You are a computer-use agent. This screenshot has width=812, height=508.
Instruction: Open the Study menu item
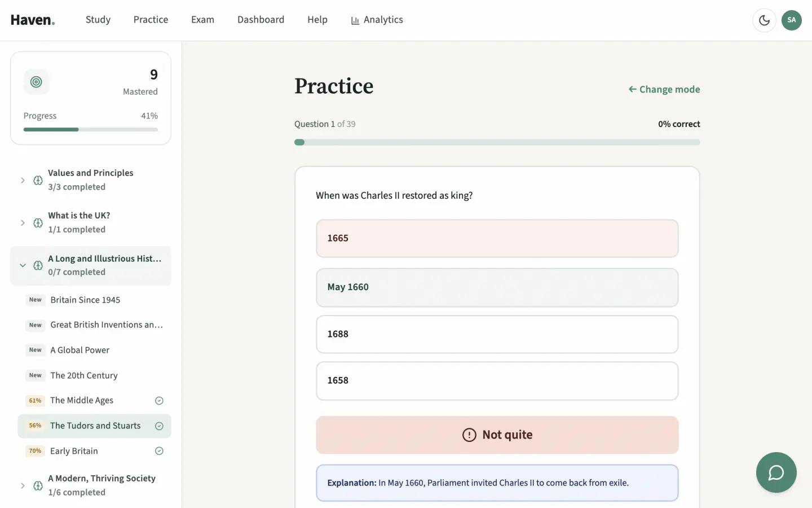(x=98, y=20)
